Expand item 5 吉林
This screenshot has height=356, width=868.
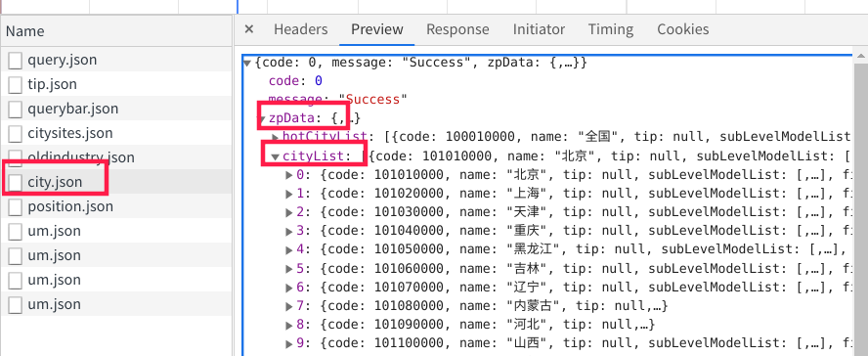click(289, 269)
